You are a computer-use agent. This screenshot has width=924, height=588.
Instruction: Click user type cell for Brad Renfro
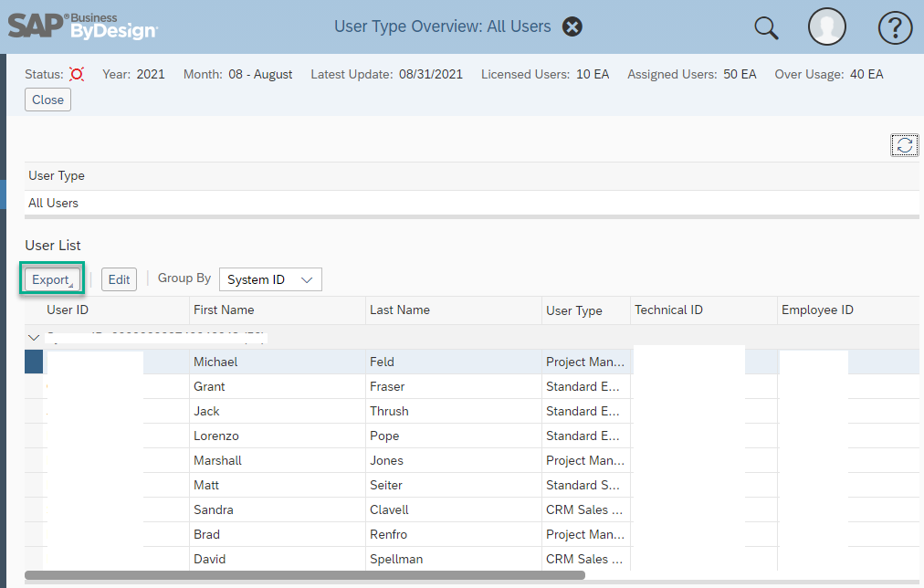pos(585,535)
